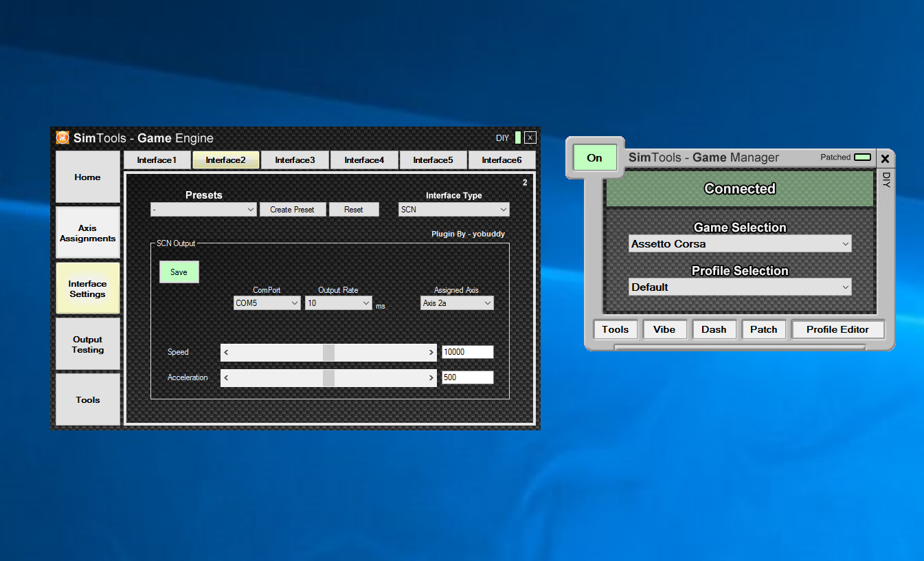This screenshot has height=561, width=924.
Task: Click the vertical DIY label in Game Manager
Action: tap(886, 180)
